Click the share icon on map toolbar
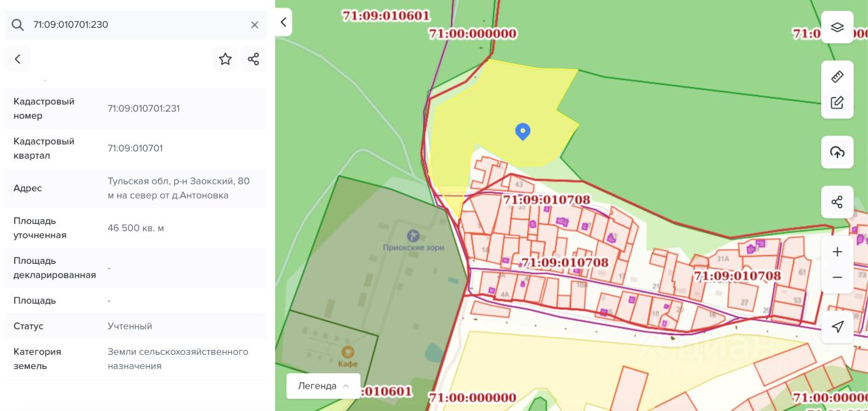The width and height of the screenshot is (868, 411). (x=837, y=202)
